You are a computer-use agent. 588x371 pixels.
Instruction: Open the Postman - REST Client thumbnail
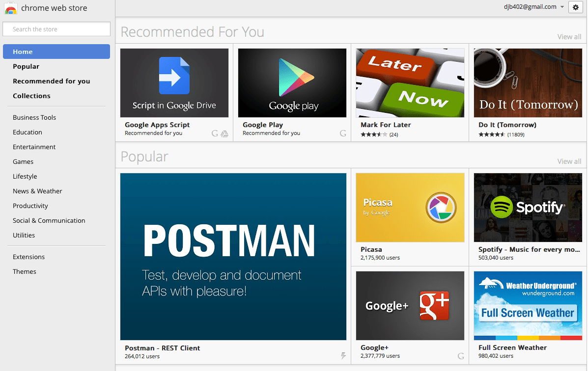pos(233,256)
